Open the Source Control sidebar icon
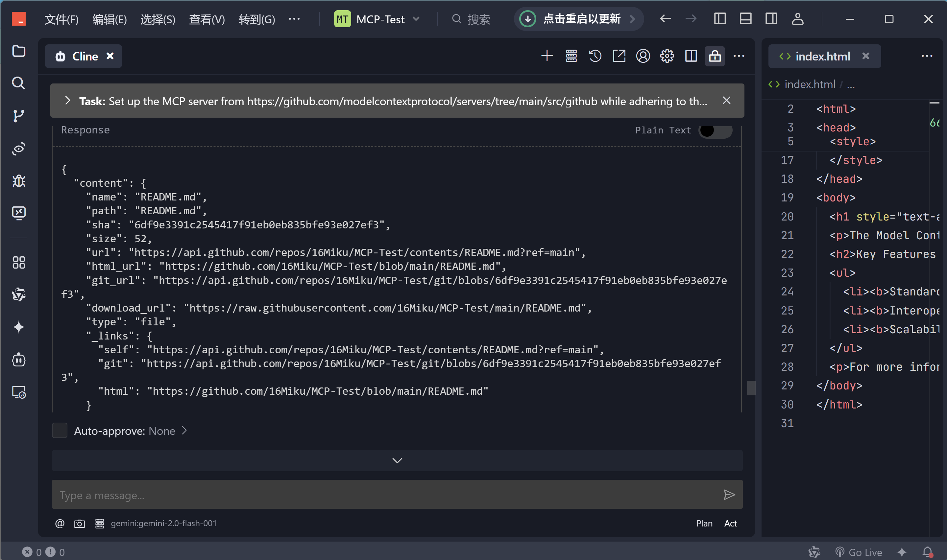 (18, 116)
